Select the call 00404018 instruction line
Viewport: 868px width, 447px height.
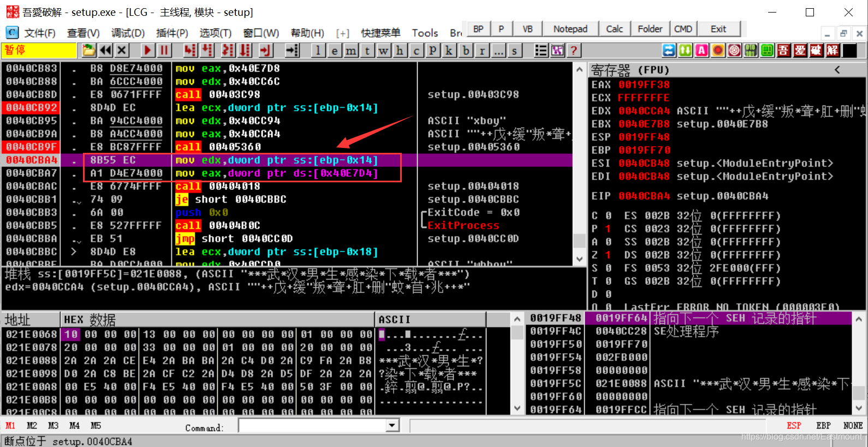(x=287, y=186)
